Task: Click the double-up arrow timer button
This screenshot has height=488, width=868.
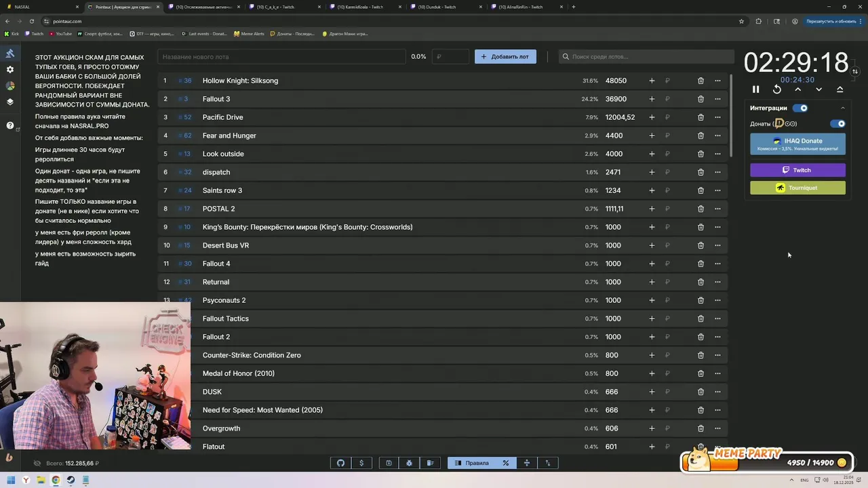Action: 840,89
